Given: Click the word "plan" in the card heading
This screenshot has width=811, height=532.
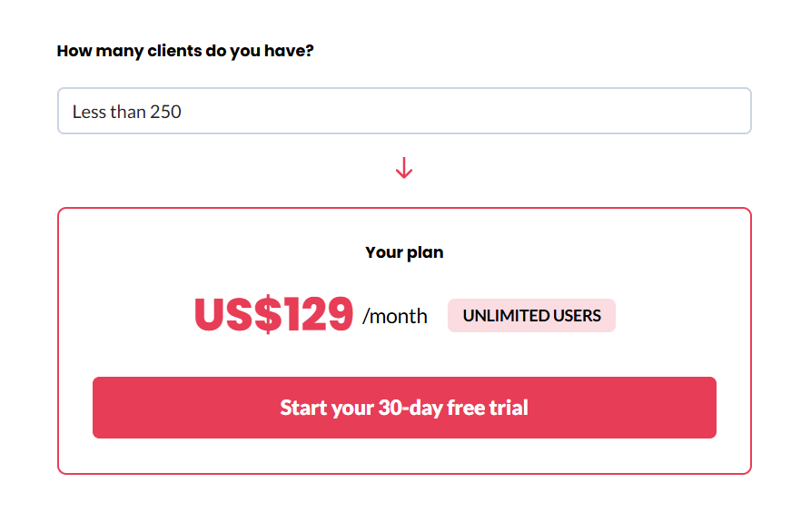Looking at the screenshot, I should [x=425, y=252].
